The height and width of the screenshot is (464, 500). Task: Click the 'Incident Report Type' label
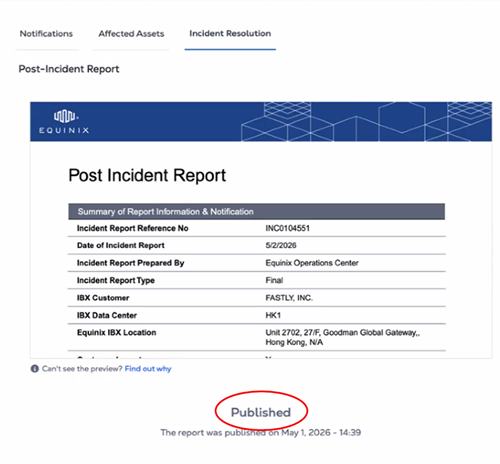[116, 280]
